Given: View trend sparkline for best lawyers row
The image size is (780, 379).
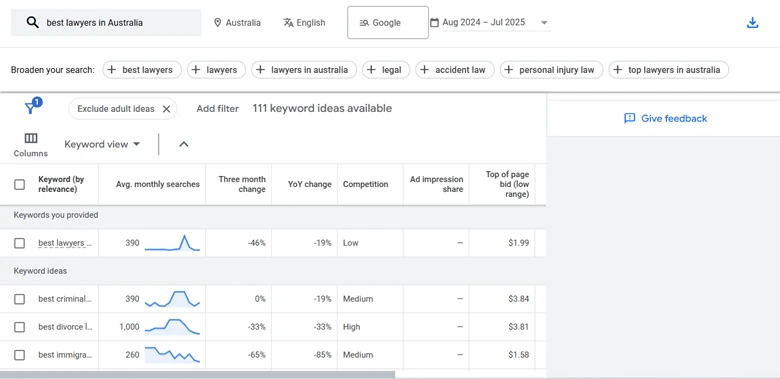Looking at the screenshot, I should 172,243.
